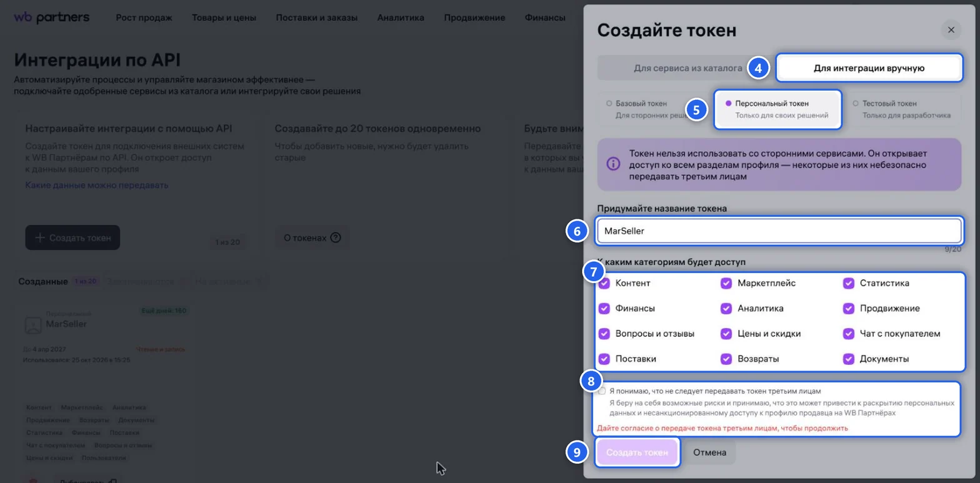Choose the Персональный токен option
Screen dimensions: 980x483
[777, 109]
